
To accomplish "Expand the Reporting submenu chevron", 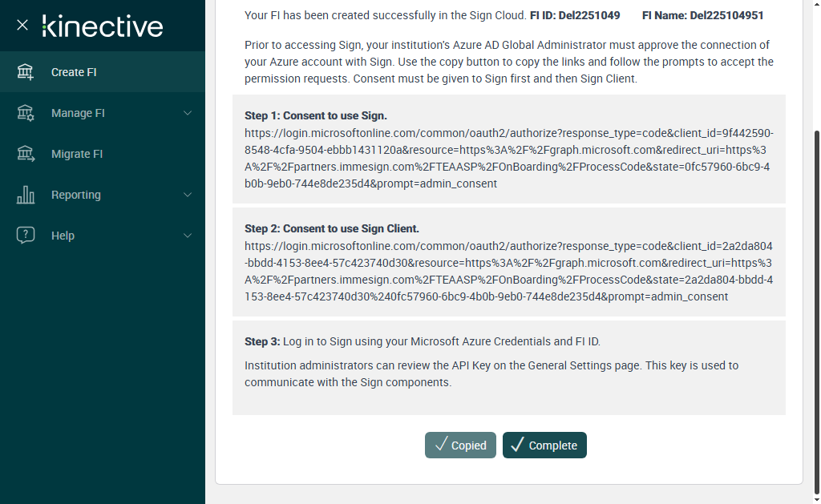I will tap(188, 195).
